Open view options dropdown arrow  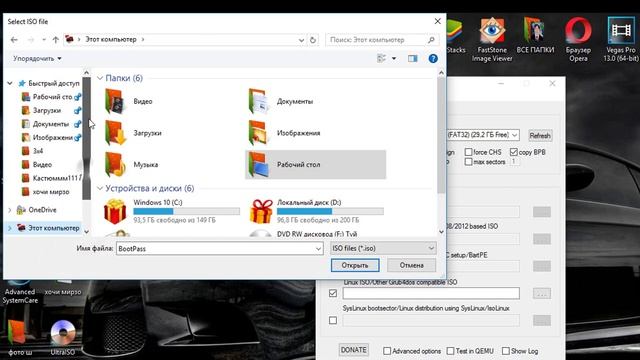tap(394, 58)
